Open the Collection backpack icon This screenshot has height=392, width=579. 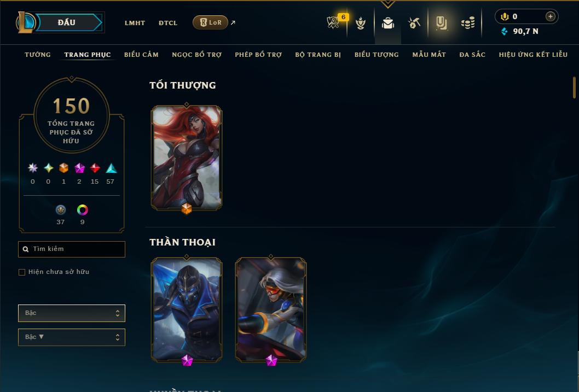387,23
